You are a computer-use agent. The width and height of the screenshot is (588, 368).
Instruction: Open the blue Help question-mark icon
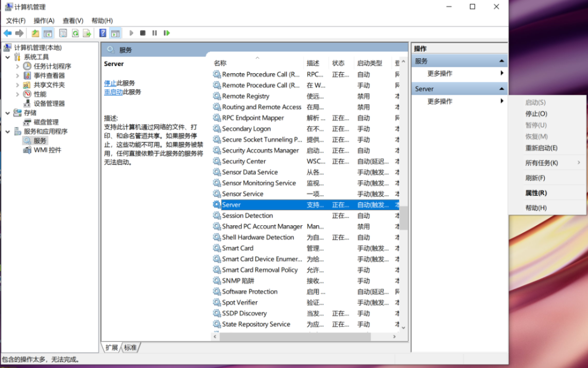click(103, 33)
